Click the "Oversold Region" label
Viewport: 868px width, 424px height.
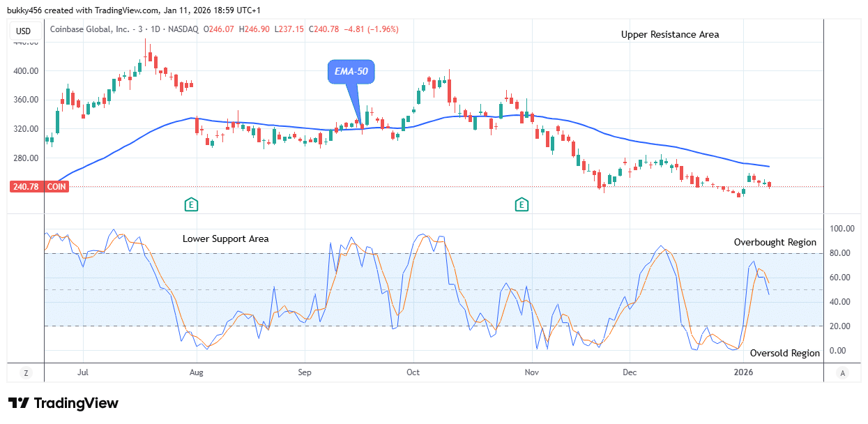(784, 353)
